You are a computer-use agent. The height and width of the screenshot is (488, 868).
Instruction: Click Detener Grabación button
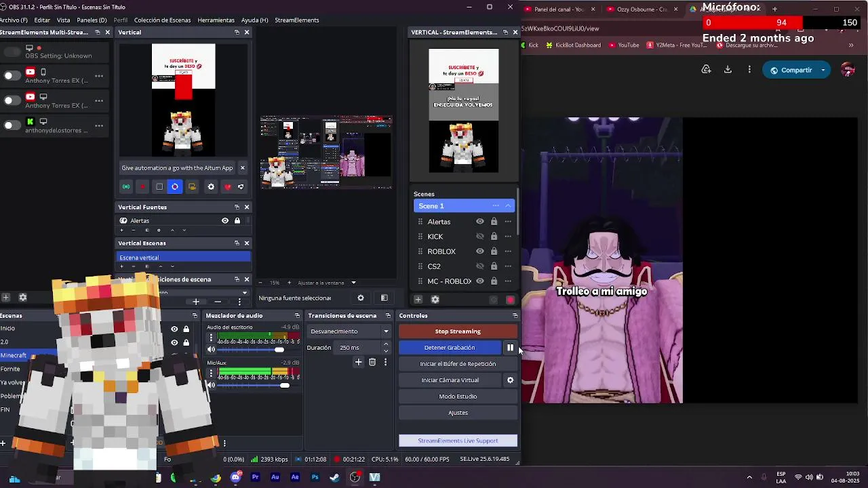[x=450, y=348]
